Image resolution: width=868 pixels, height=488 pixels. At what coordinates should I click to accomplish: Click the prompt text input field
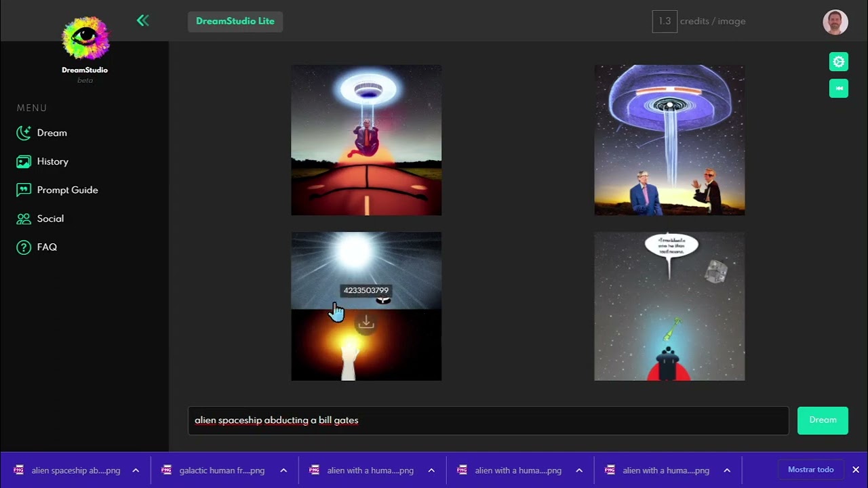pos(488,420)
